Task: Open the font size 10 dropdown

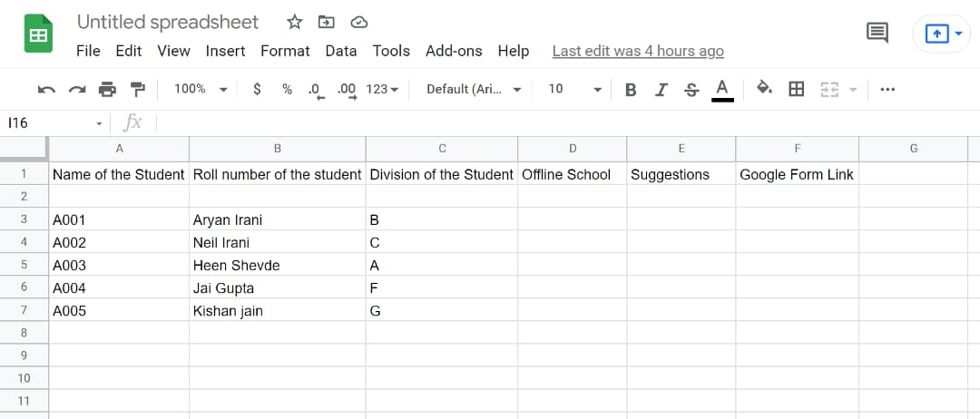Action: (x=574, y=89)
